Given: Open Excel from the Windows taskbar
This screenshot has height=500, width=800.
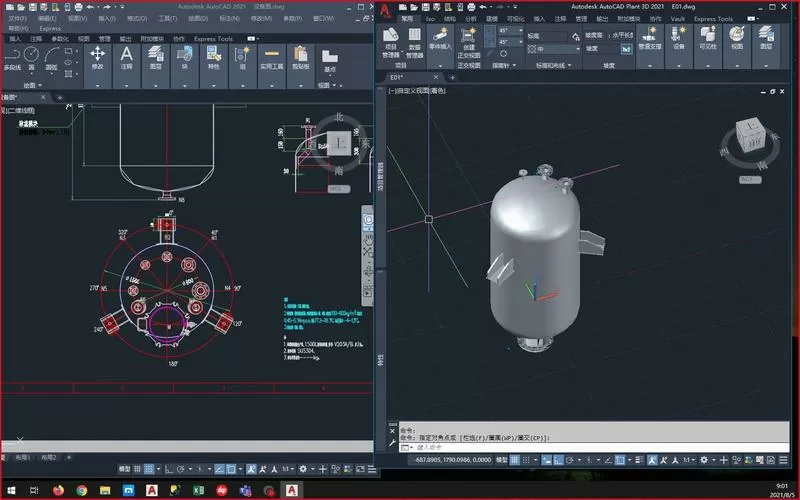Looking at the screenshot, I should [198, 490].
